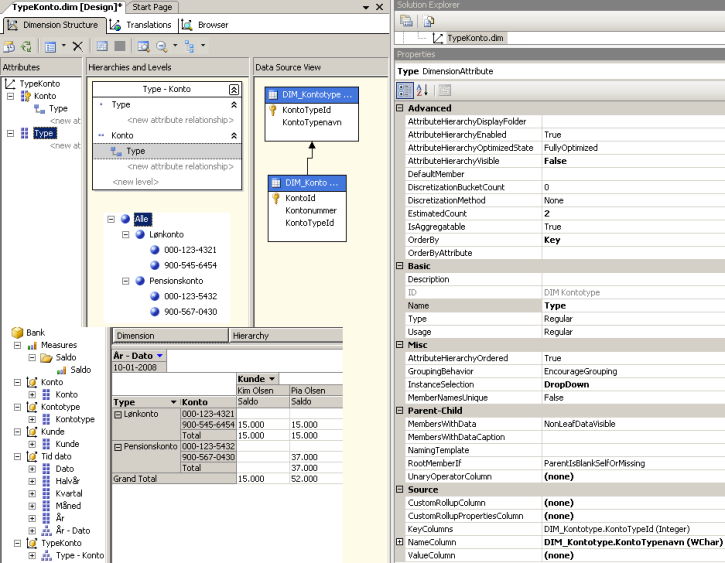The height and width of the screenshot is (563, 725).
Task: Select the TypeKonto.dim [Design] document tab
Action: (65, 7)
